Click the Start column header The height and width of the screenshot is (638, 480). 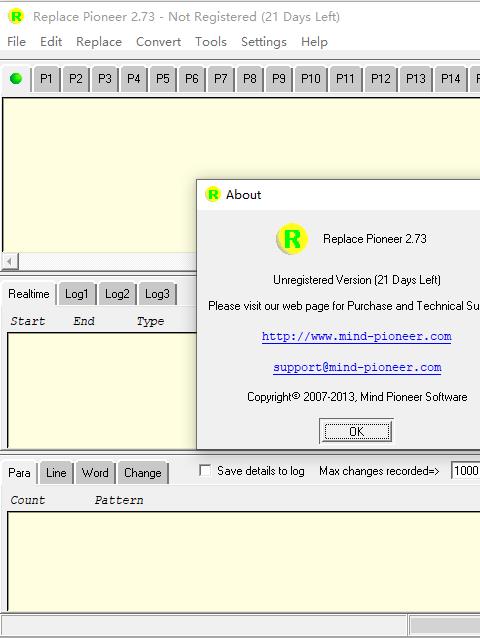tap(28, 321)
